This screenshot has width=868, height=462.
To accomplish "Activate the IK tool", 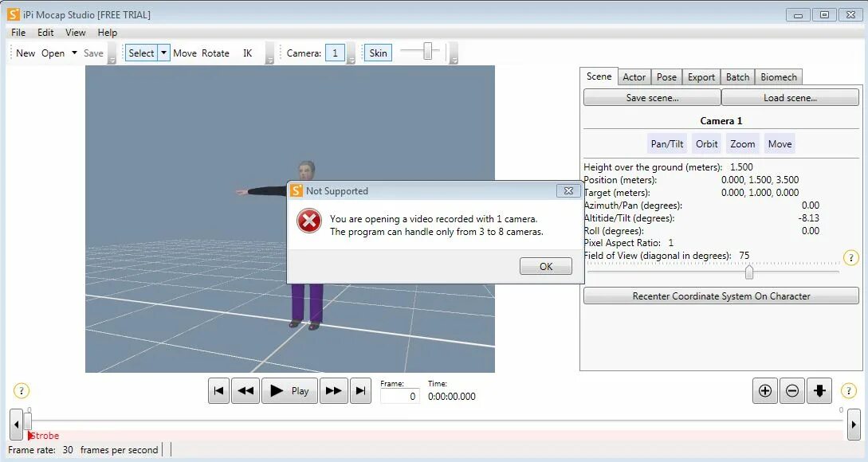I will click(x=247, y=53).
